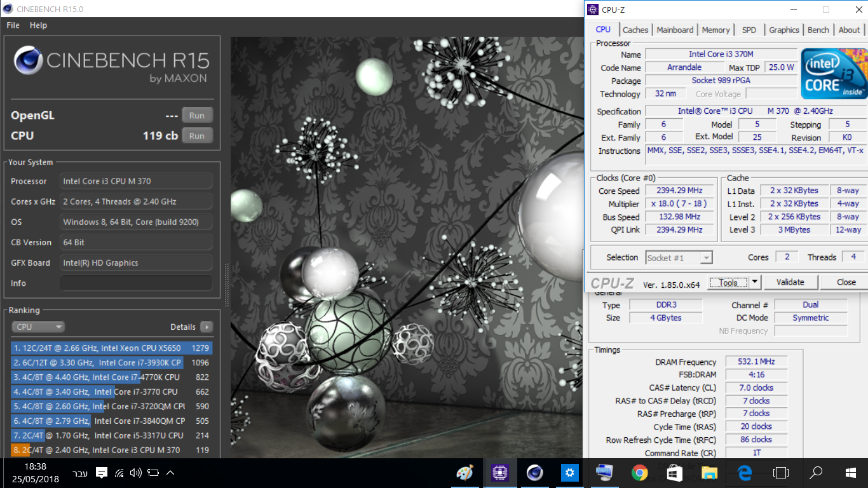Screen dimensions: 868x488
Task: Click the Core Speed value 2394.29 MHz
Action: (679, 191)
